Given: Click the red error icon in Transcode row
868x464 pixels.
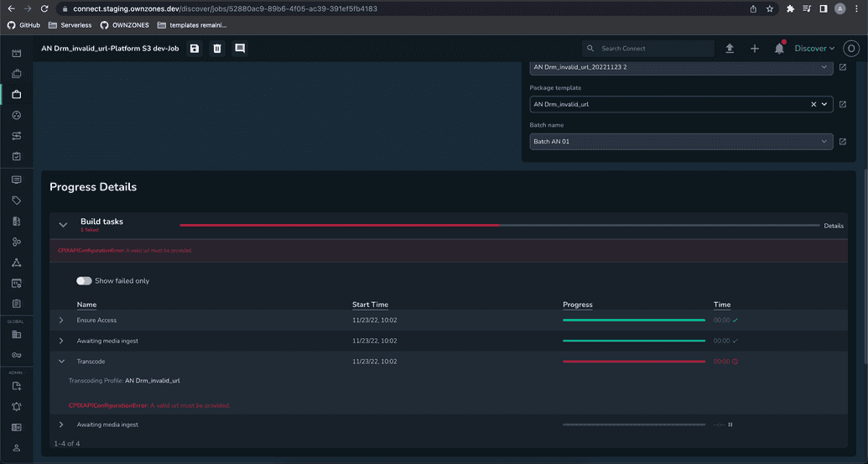Looking at the screenshot, I should (735, 362).
